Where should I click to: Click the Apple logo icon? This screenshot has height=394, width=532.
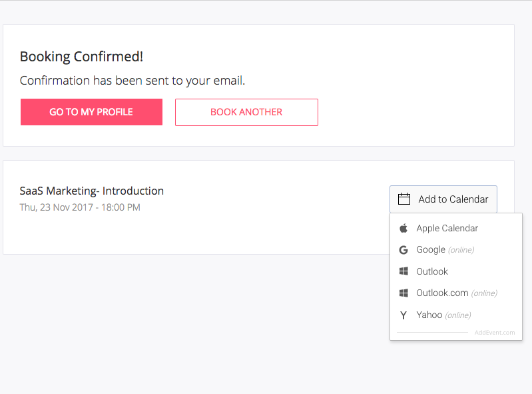(403, 228)
